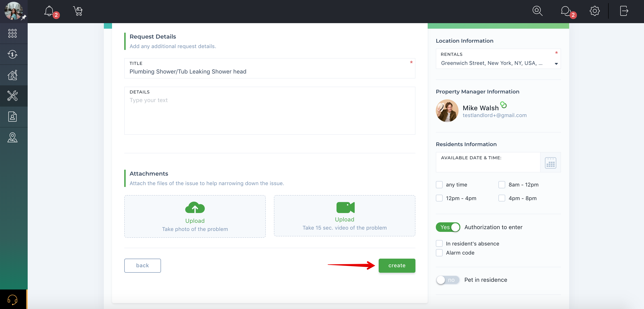Screen dimensions: 644x309
Task: Check the In resident's absence checkbox
Action: pos(439,244)
